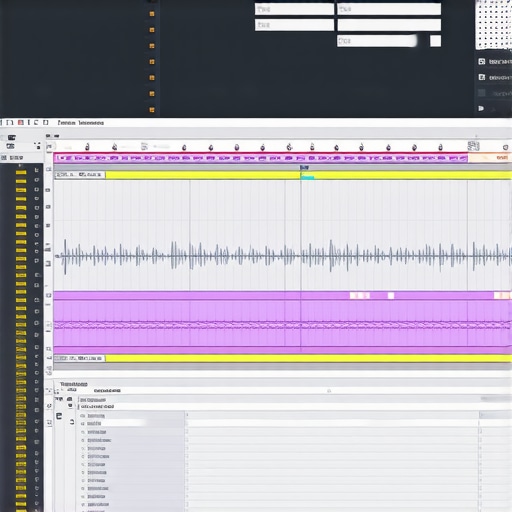Select the label box on the upper yellow bar

(80, 175)
